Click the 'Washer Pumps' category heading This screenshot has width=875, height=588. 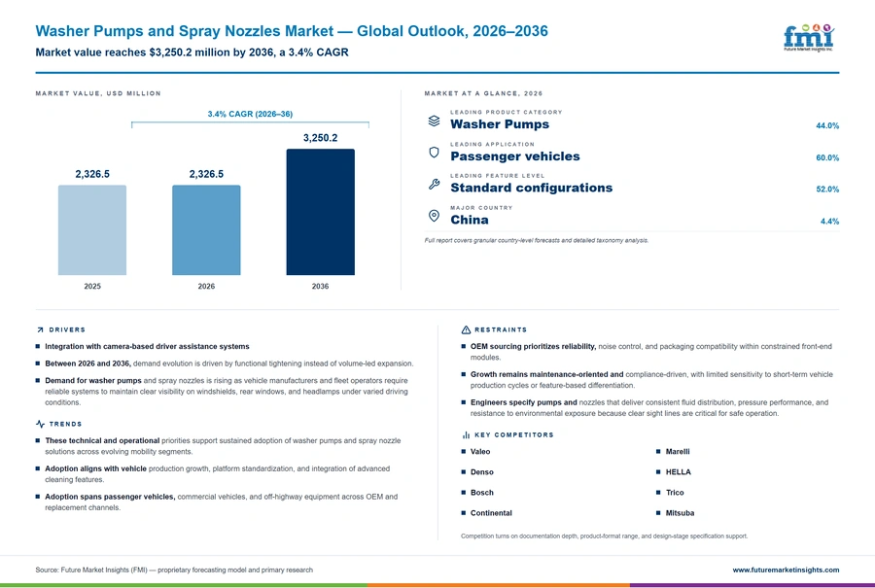500,124
